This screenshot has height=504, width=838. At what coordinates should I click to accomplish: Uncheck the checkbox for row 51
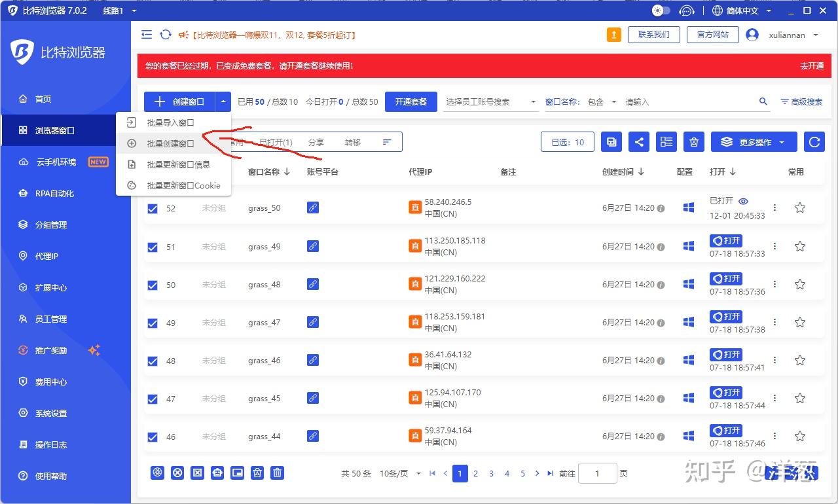[153, 247]
